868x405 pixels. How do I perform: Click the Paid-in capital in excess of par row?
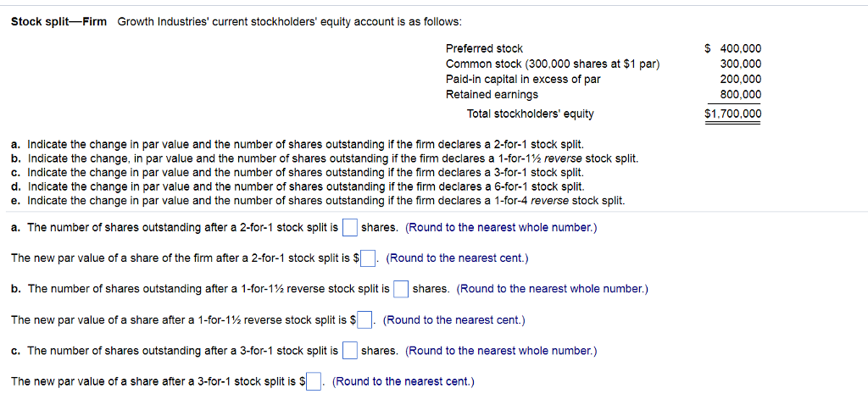coord(604,79)
